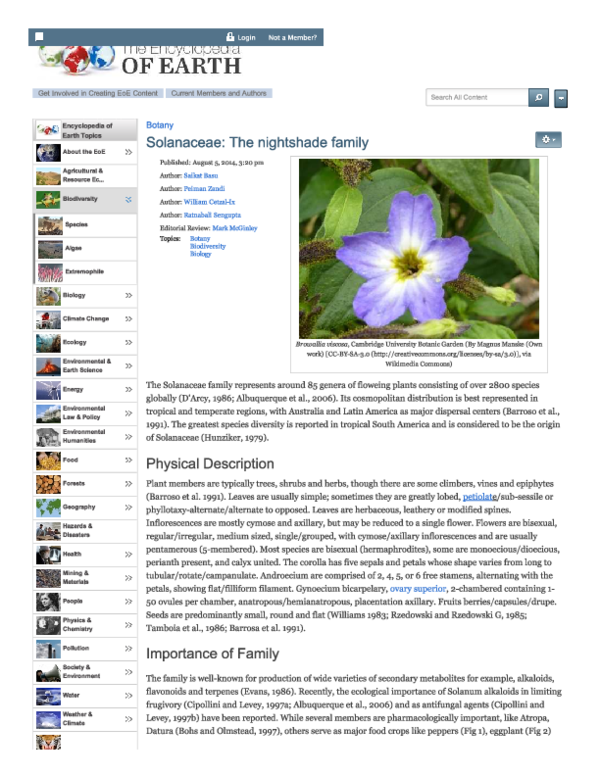
Task: Expand the Food chevron
Action: coord(129,460)
